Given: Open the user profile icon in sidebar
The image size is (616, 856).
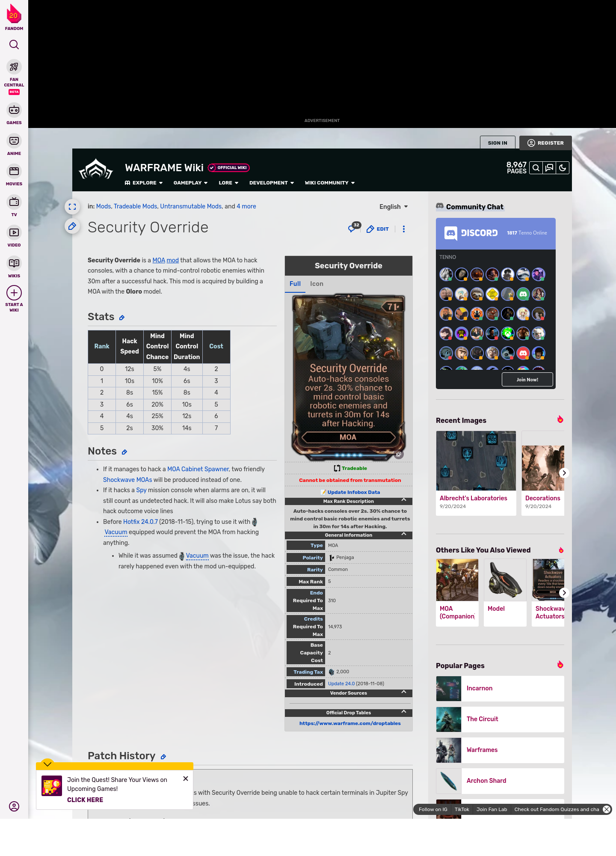Looking at the screenshot, I should pos(14,806).
